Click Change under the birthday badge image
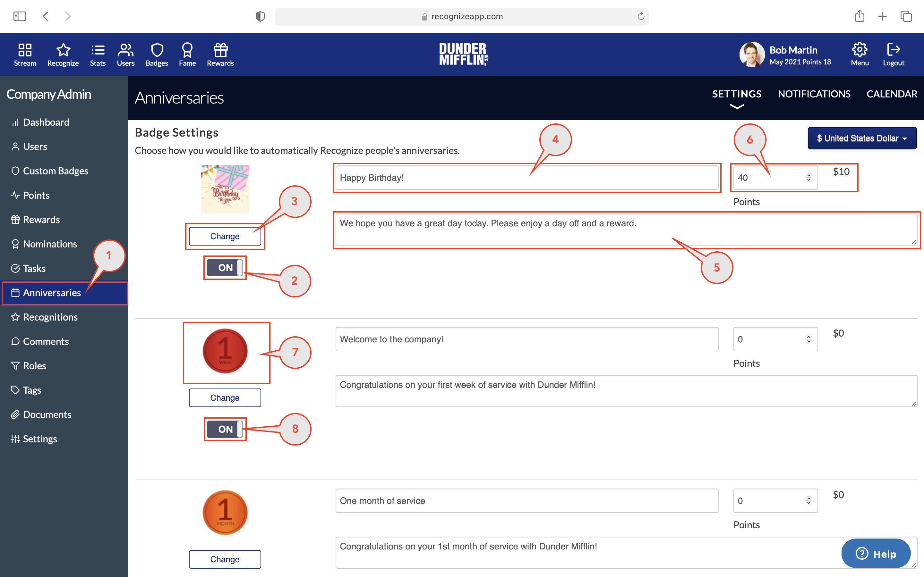Screen dimensions: 924x577 point(225,236)
